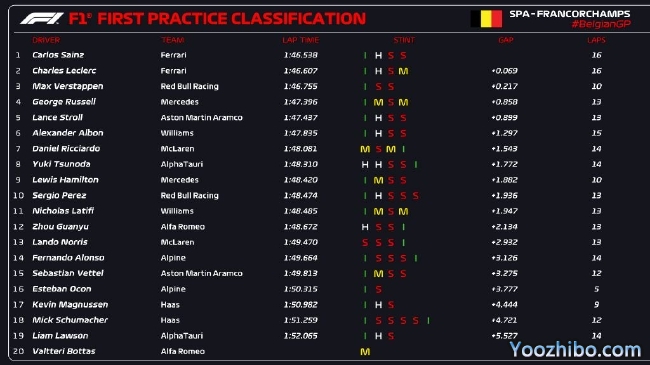Click the SPA-FRANCORCHAMPS title text
Image resolution: width=650 pixels, height=365 pixels.
[x=570, y=14]
